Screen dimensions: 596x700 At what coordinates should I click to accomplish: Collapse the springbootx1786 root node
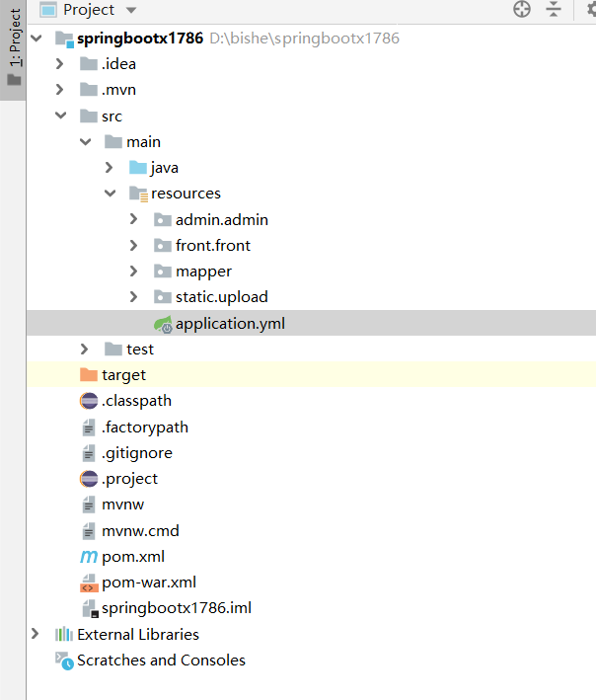click(x=37, y=39)
